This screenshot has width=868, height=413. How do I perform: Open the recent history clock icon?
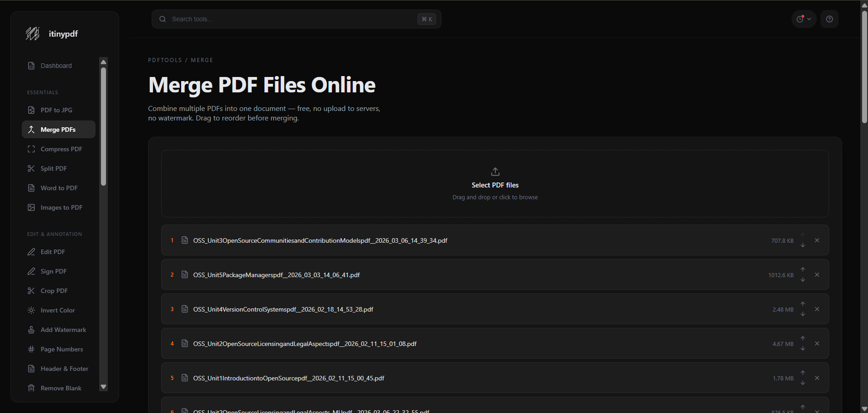coord(801,19)
